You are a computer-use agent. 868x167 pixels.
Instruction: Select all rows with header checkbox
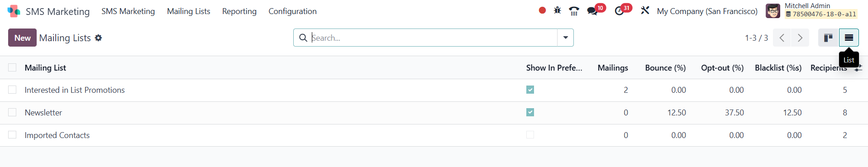pos(12,67)
